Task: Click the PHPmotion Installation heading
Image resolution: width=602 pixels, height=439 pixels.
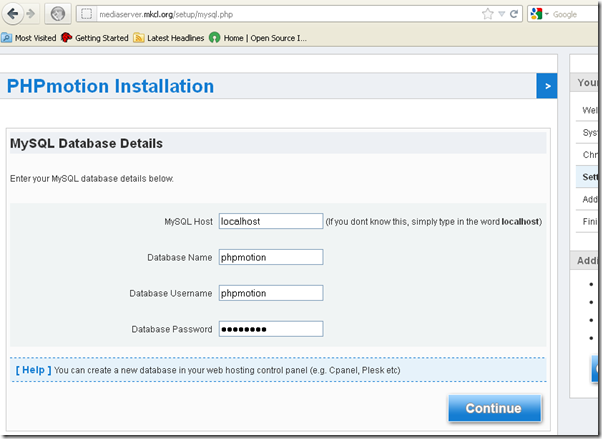Action: [110, 86]
